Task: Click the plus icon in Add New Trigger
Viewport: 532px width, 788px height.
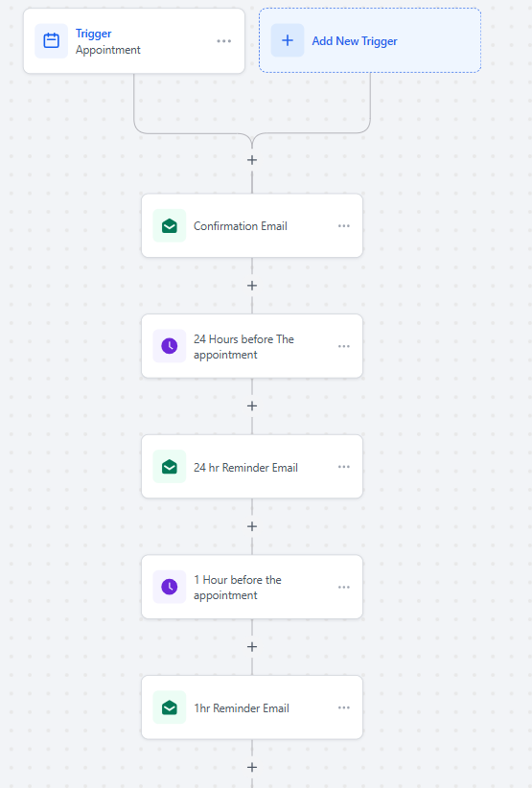Action: [288, 40]
